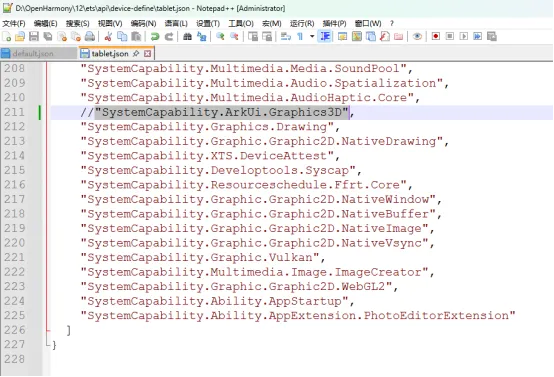Image resolution: width=554 pixels, height=377 pixels.
Task: Click the Print toolbar icon
Action: (90, 36)
